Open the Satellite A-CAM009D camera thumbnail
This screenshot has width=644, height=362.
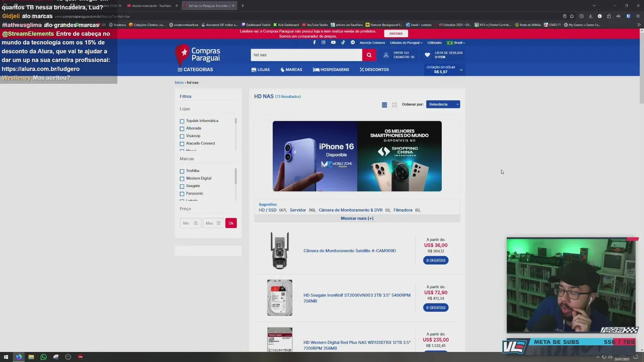tap(280, 250)
